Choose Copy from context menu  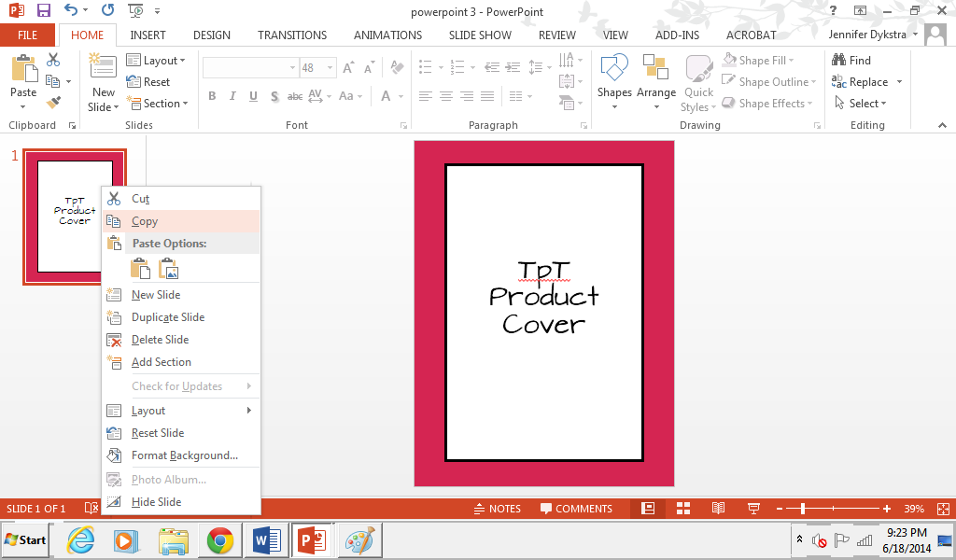[x=181, y=221]
